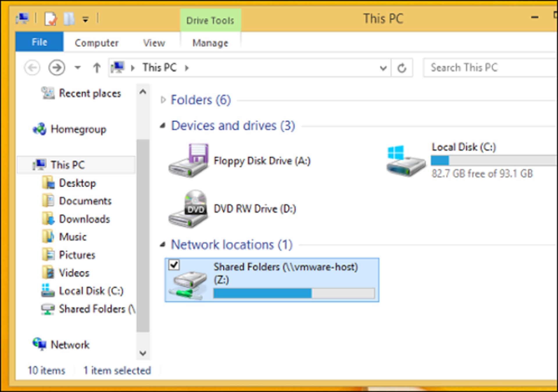Open the recent locations dropdown arrow
The height and width of the screenshot is (392, 558).
(77, 68)
